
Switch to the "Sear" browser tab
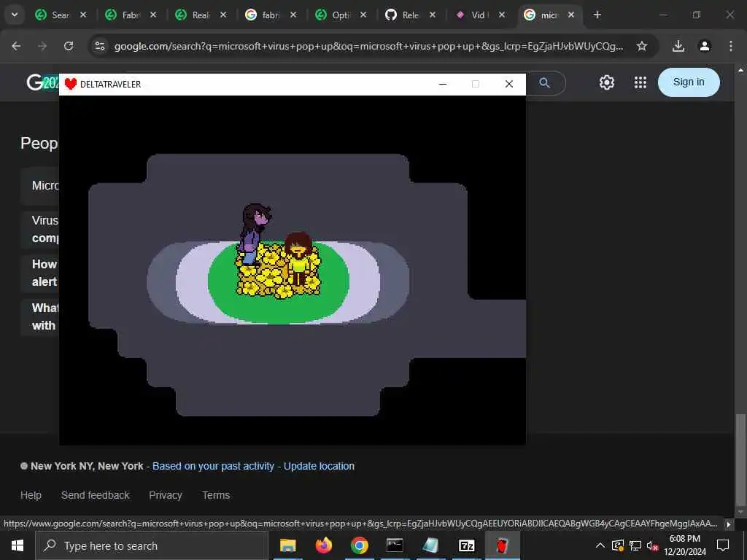point(53,15)
